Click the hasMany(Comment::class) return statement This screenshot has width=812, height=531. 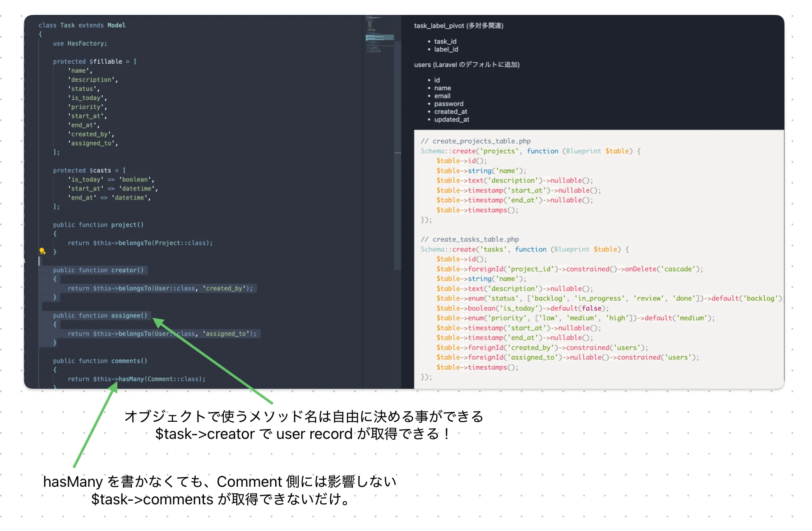[x=136, y=379]
